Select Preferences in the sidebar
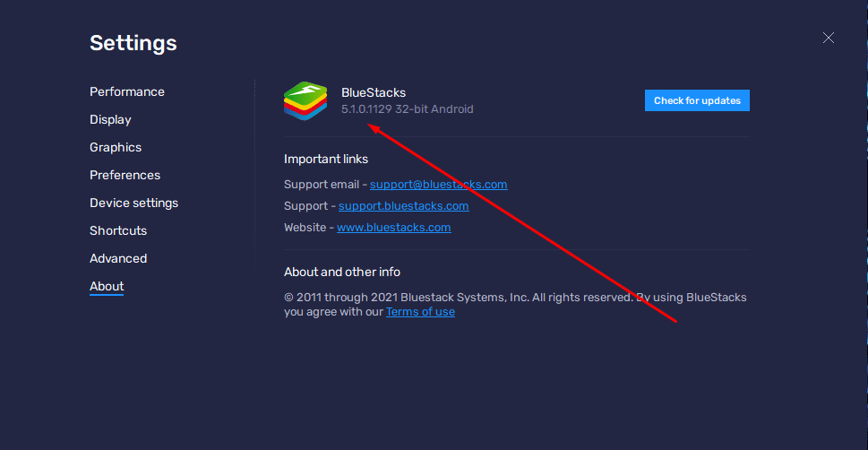Image resolution: width=868 pixels, height=450 pixels. [125, 175]
